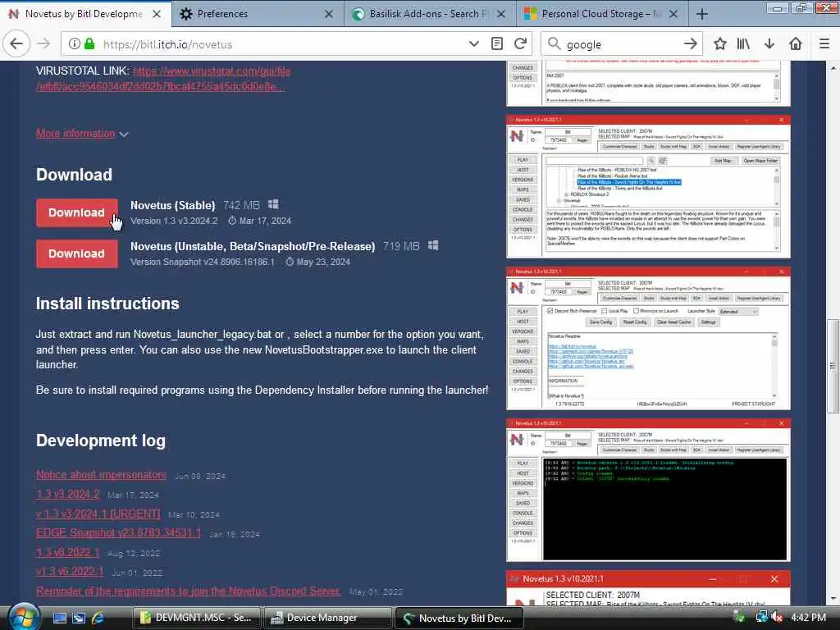Switch to the Preferences tab
Image resolution: width=840 pixels, height=630 pixels.
click(x=258, y=14)
